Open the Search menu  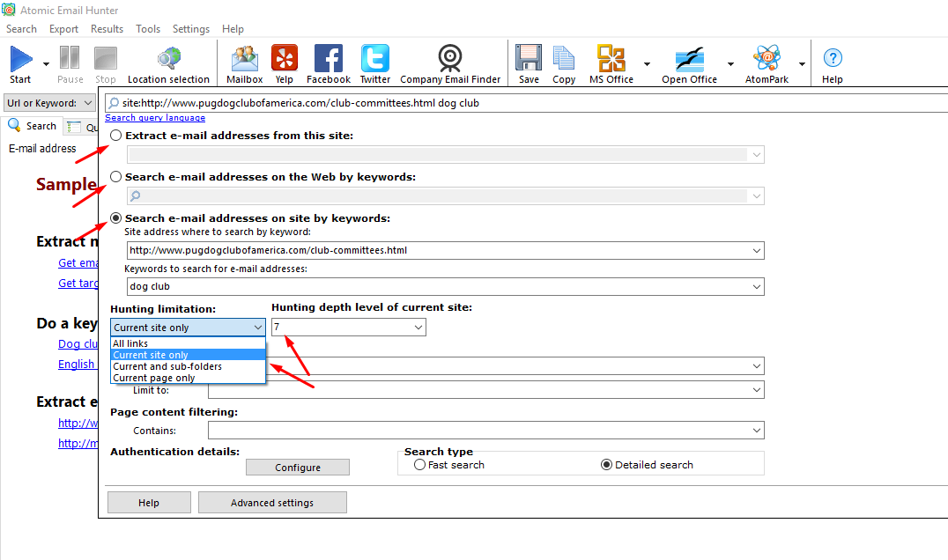pos(21,29)
